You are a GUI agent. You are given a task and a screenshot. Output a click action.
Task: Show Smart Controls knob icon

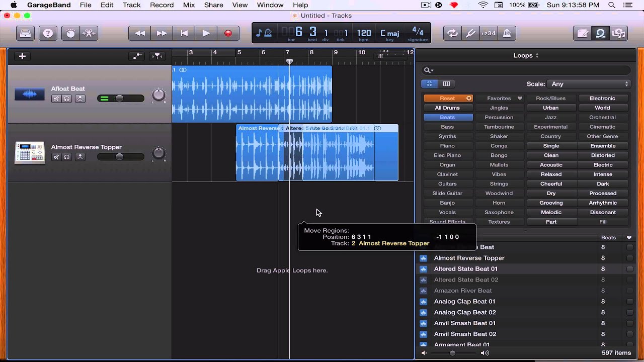71,33
